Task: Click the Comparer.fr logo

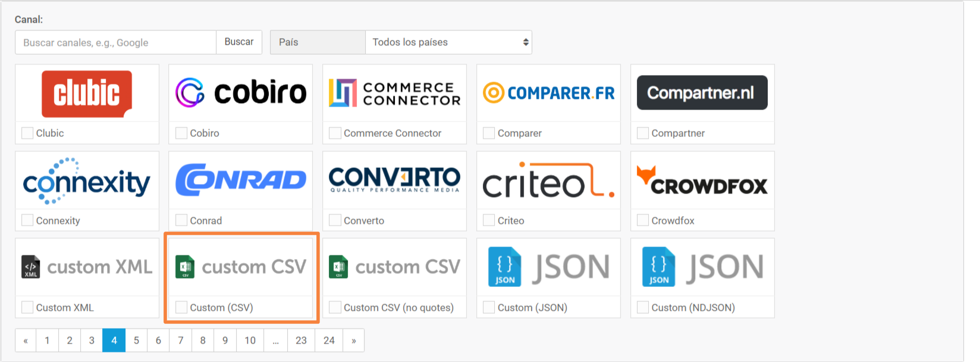Action: [x=548, y=93]
